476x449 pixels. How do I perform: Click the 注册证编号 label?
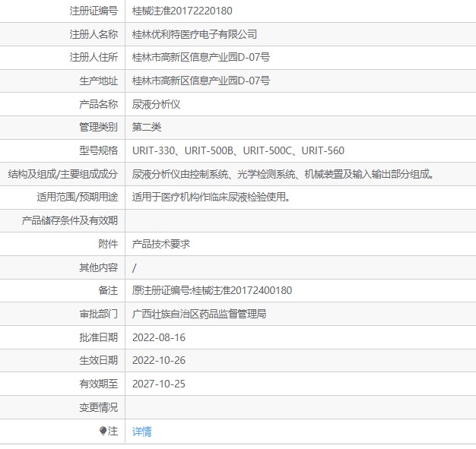click(x=94, y=11)
